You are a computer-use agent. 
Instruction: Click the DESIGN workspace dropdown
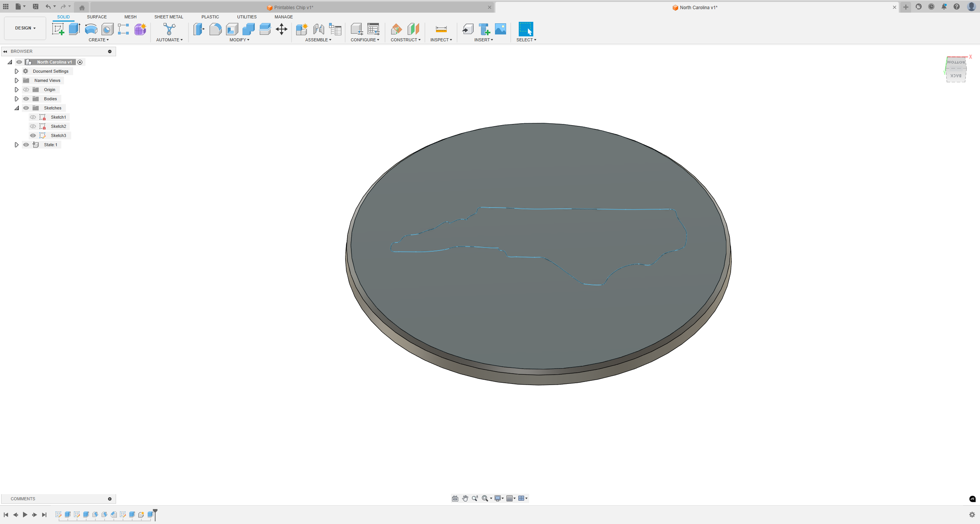point(25,28)
